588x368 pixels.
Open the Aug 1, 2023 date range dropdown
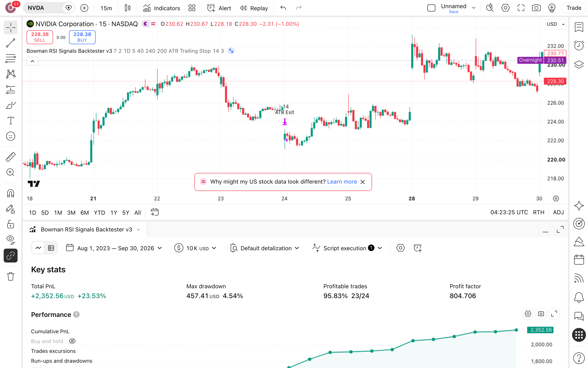click(x=114, y=248)
